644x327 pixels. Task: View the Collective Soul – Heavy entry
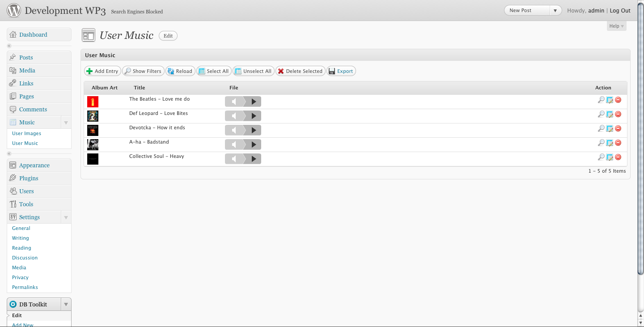point(601,157)
